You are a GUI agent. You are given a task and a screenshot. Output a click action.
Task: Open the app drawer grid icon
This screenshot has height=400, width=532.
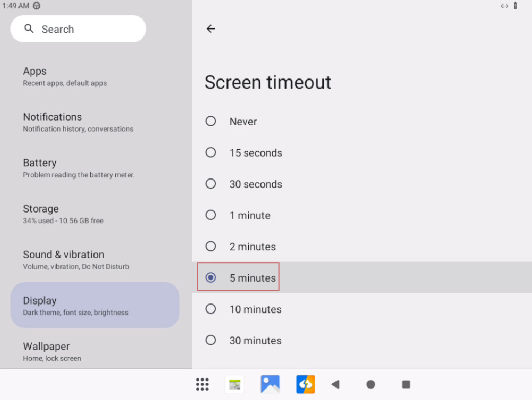tap(202, 384)
